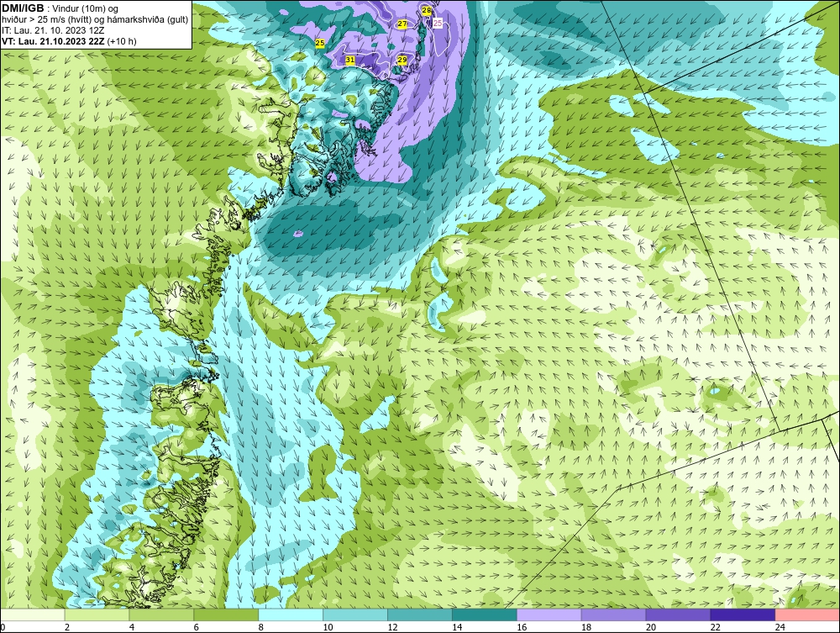Click the white gust label 25
Viewport: 840px width, 633px height.
coord(438,23)
